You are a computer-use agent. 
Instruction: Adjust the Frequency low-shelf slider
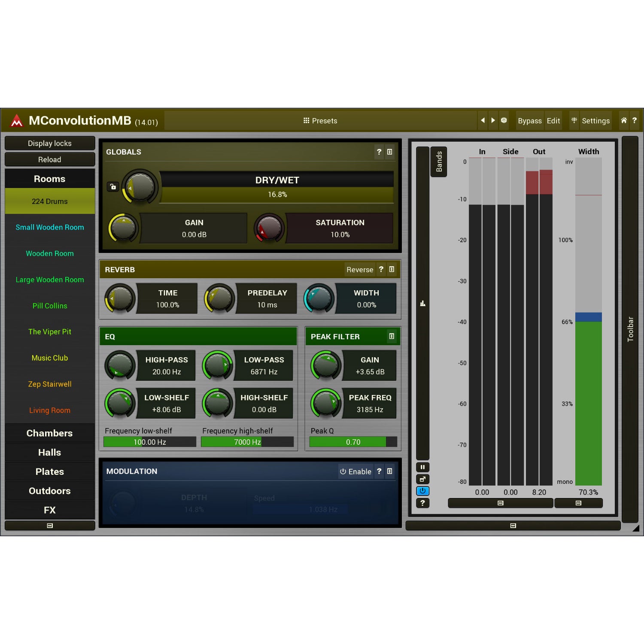tap(150, 442)
